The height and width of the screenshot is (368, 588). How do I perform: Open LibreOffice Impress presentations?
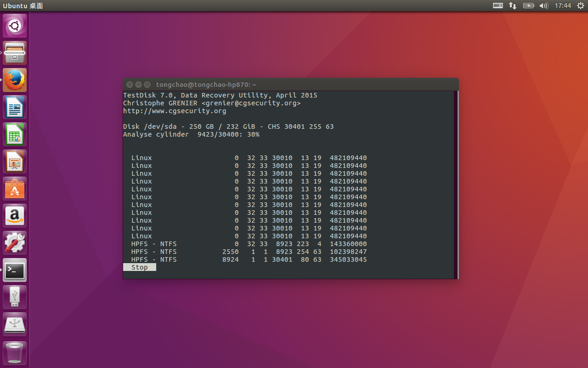tap(15, 161)
